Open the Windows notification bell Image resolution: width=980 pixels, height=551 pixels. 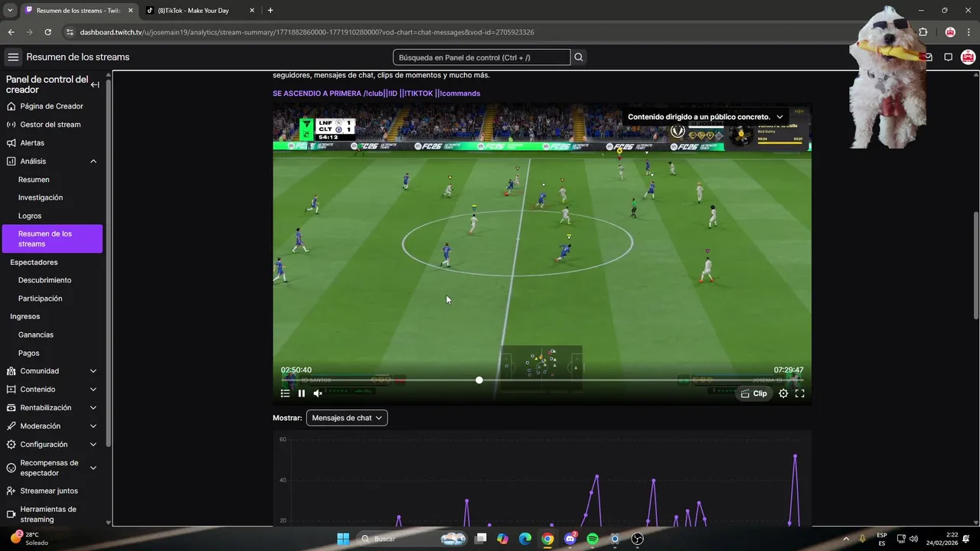coord(966,539)
